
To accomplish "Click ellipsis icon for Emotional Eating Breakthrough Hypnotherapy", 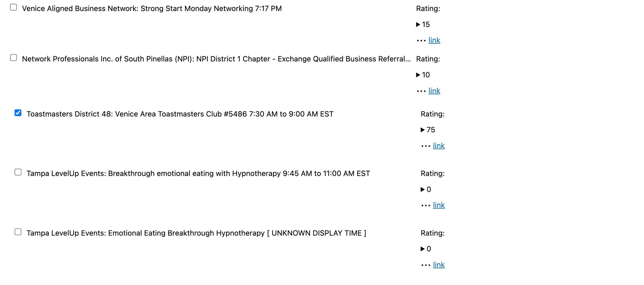I will point(426,265).
